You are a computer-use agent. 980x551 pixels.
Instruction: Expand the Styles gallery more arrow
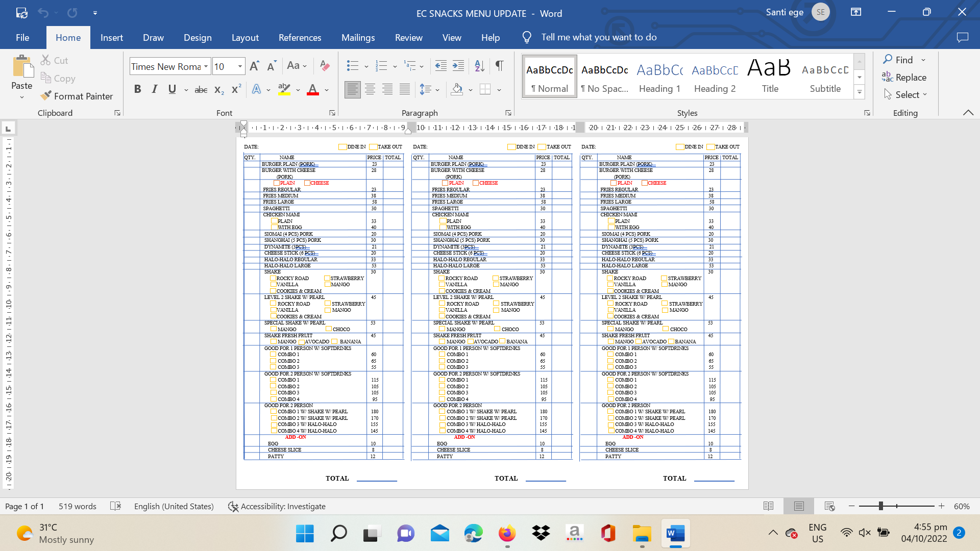pos(860,92)
